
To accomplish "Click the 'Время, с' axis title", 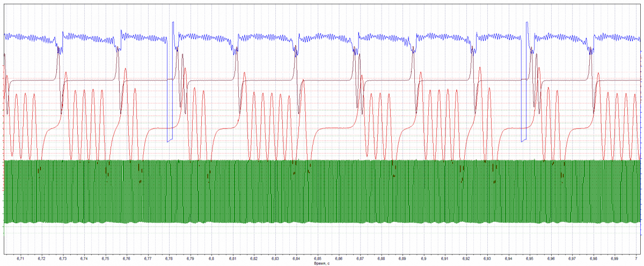I will (x=323, y=263).
